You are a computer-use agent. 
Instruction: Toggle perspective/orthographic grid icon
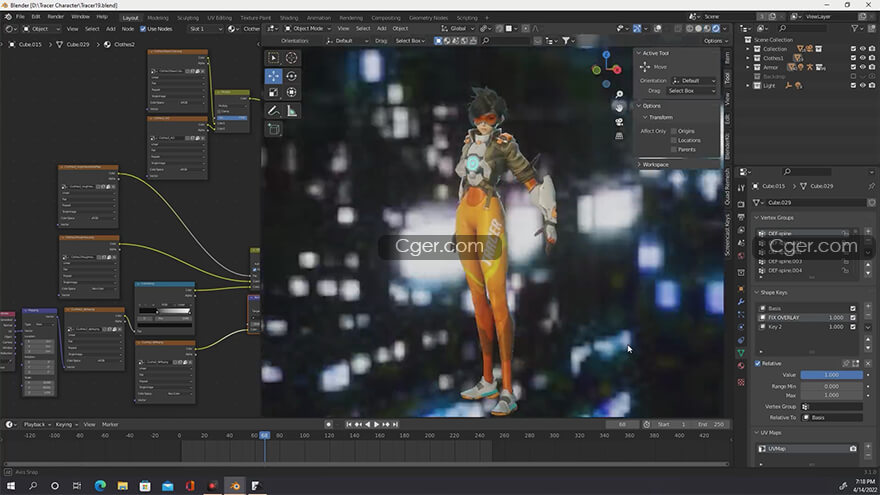click(x=619, y=136)
